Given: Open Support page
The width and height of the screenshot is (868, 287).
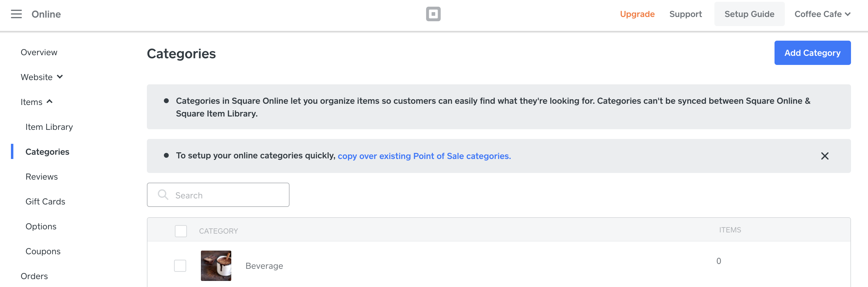Looking at the screenshot, I should tap(685, 14).
